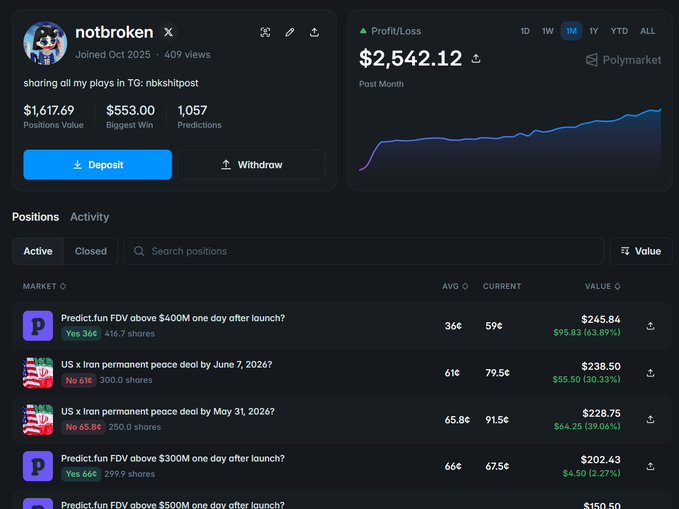This screenshot has width=679, height=509.
Task: Click the Profit/Loss label
Action: [x=396, y=31]
